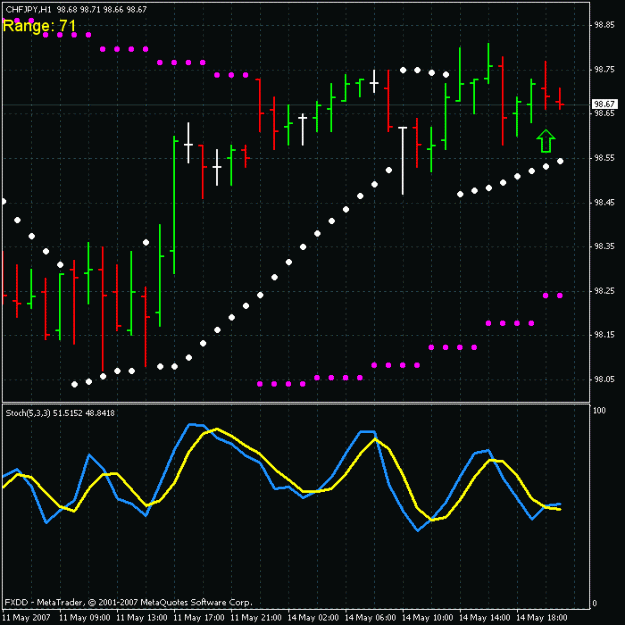This screenshot has height=625, width=625.
Task: Click the 98.45 price axis label
Action: [604, 202]
